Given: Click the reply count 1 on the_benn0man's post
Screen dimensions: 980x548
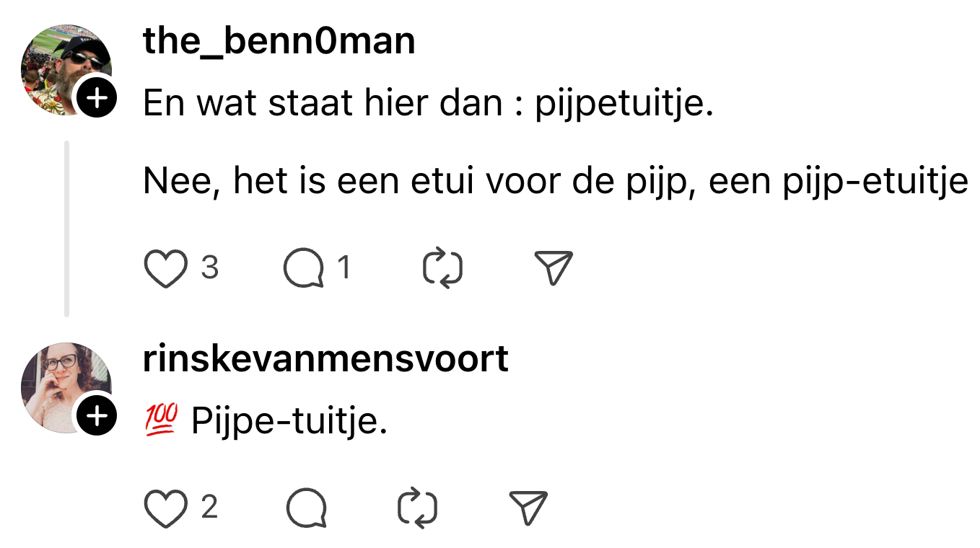Looking at the screenshot, I should pos(344,268).
